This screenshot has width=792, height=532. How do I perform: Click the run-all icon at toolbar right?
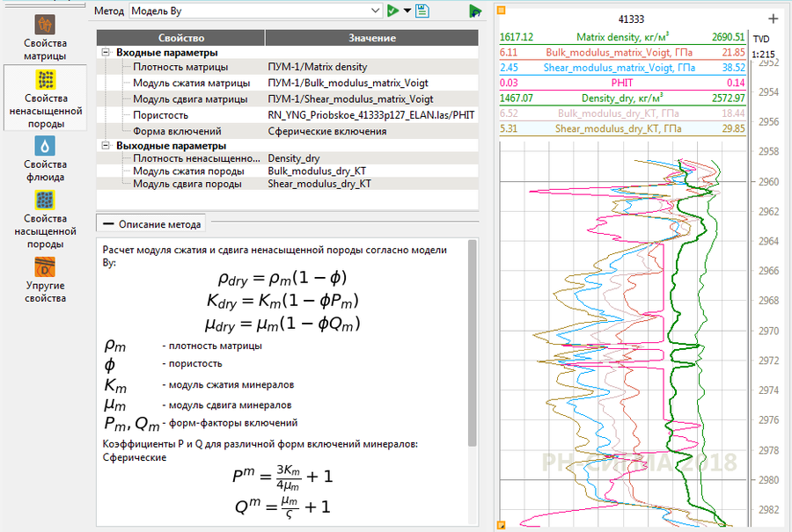[x=475, y=11]
